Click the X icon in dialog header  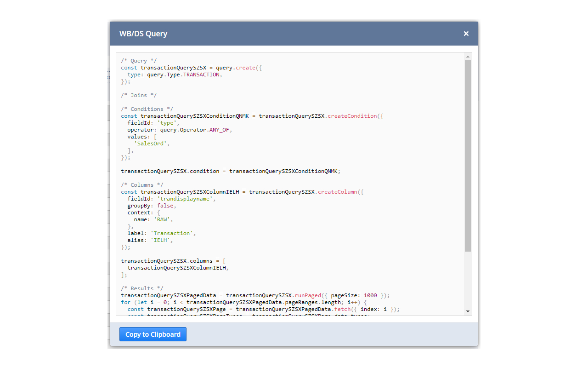click(466, 33)
